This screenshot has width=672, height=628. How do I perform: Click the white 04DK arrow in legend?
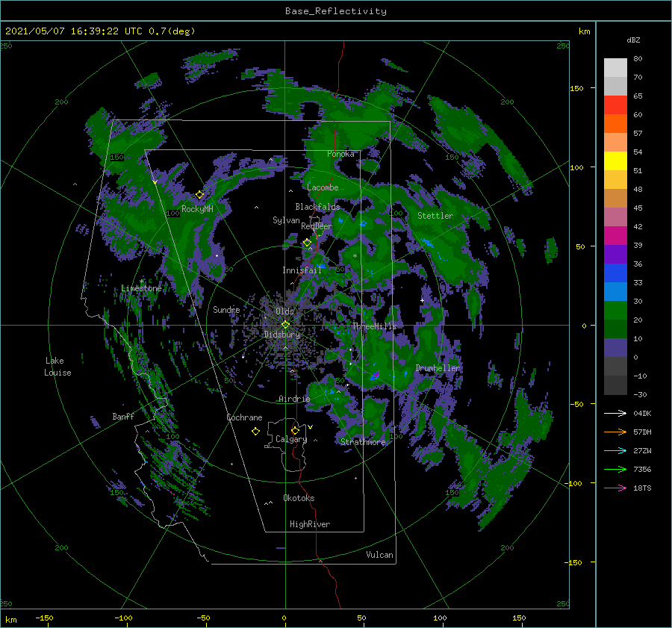[x=615, y=413]
